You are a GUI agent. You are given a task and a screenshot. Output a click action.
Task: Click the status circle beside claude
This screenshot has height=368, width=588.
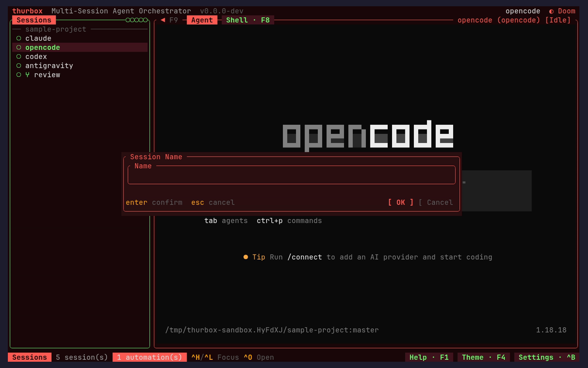19,38
